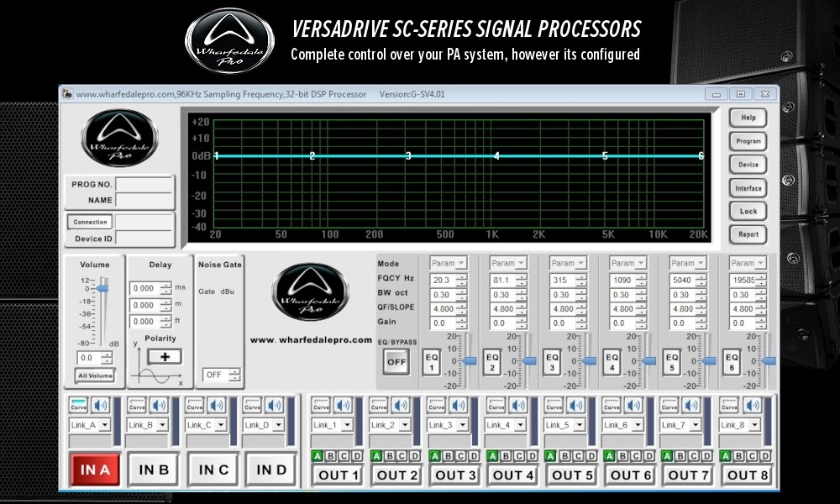Toggle the Polarity plus button
Screen dimensions: 840x504
165,357
